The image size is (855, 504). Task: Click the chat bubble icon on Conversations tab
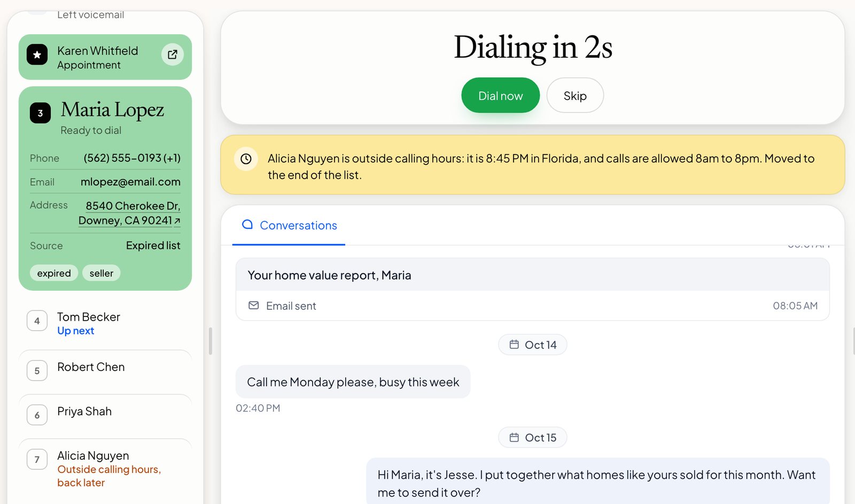247,224
